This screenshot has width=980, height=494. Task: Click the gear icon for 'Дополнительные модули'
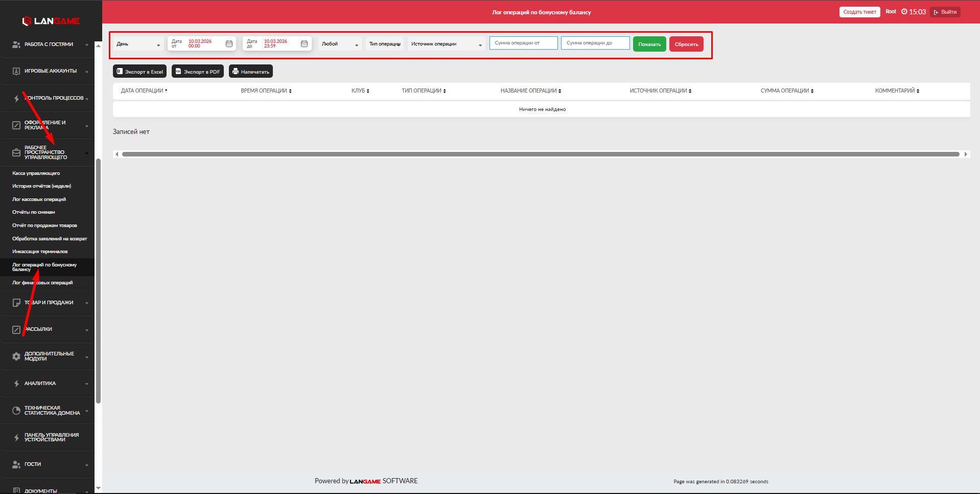pos(16,356)
